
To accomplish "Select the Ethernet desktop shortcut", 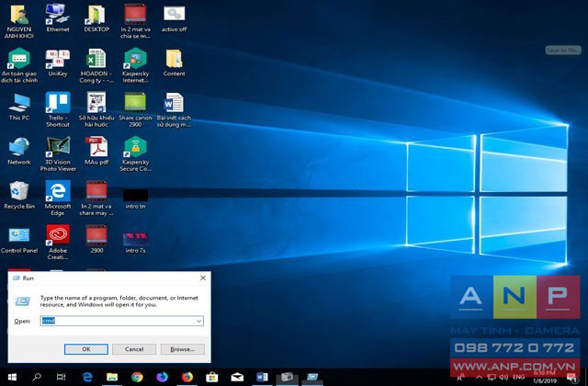I will tap(58, 18).
